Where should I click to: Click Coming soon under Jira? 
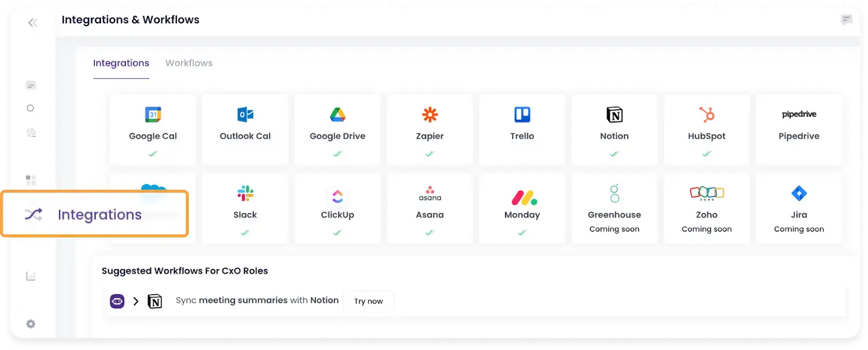click(799, 229)
